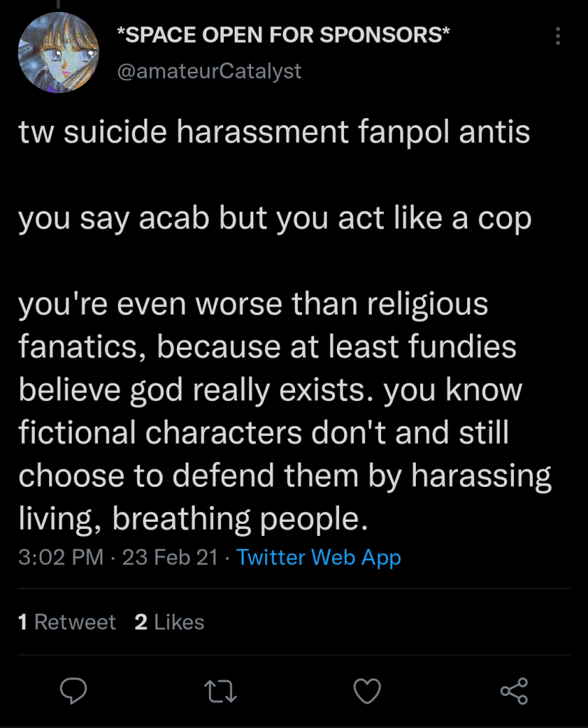
Task: Open the share icon options
Action: click(x=514, y=690)
